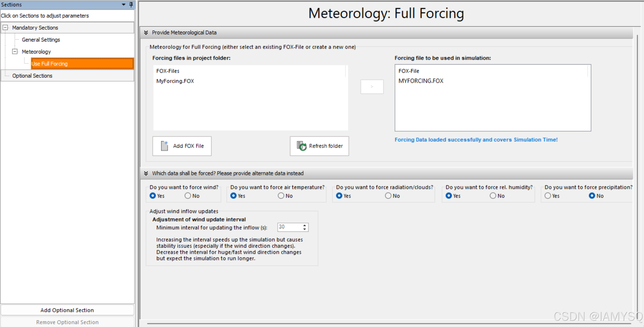This screenshot has height=327, width=644.
Task: Click the Add Optional Section button
Action: [x=67, y=310]
